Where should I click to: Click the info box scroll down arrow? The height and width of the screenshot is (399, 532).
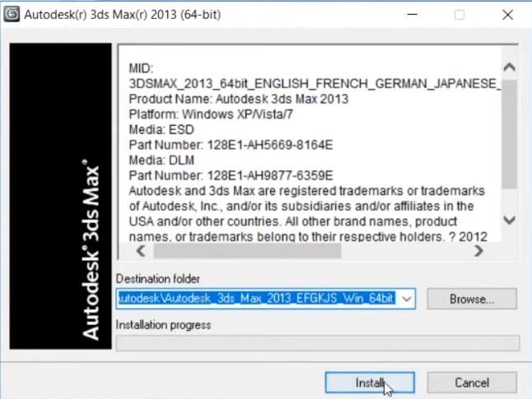point(509,220)
